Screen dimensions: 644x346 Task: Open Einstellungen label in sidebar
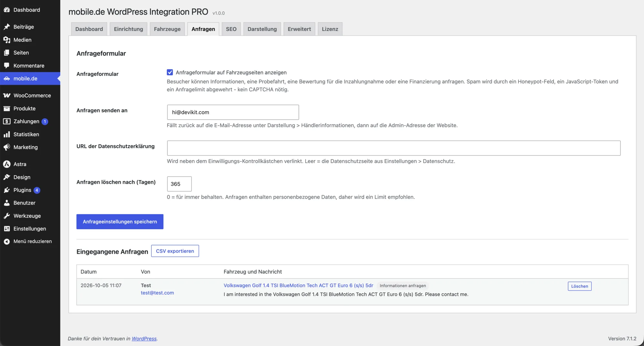[x=30, y=229]
